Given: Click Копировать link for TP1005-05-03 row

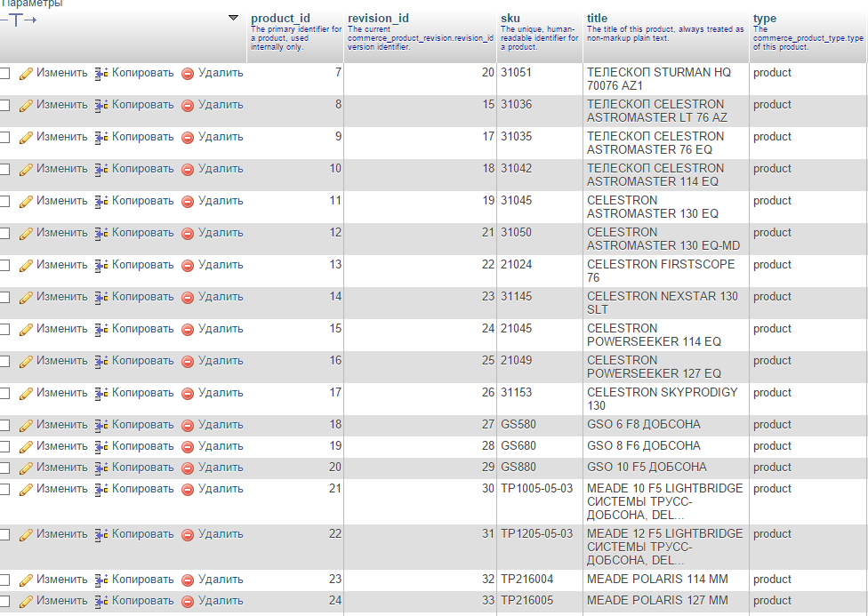Looking at the screenshot, I should coord(143,489).
